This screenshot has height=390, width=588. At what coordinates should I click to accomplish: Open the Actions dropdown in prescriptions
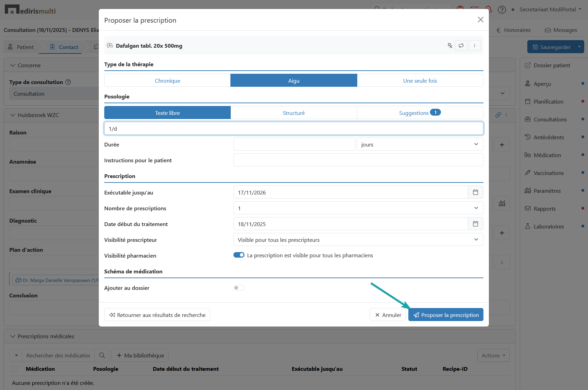pos(493,355)
